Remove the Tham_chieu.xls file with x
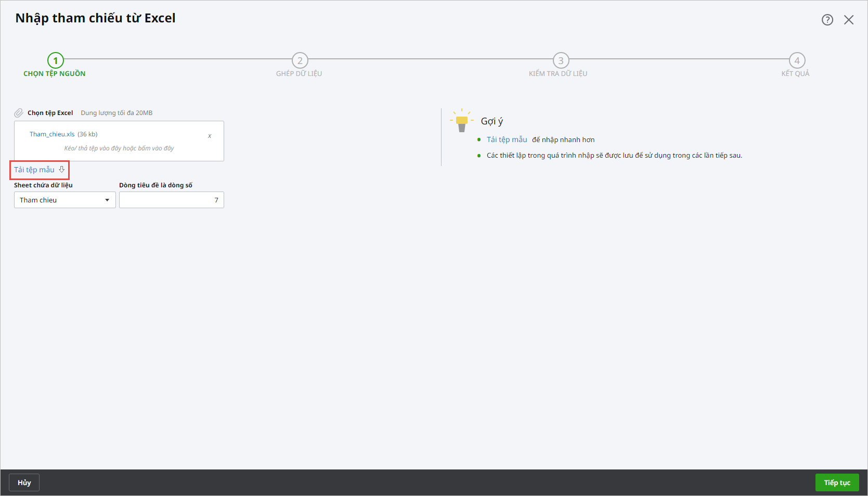The width and height of the screenshot is (868, 496). [x=210, y=136]
